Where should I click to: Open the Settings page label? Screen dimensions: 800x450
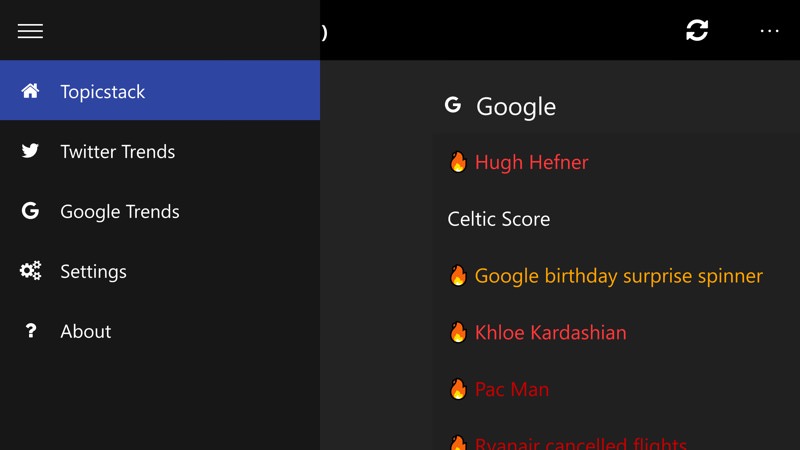click(93, 271)
